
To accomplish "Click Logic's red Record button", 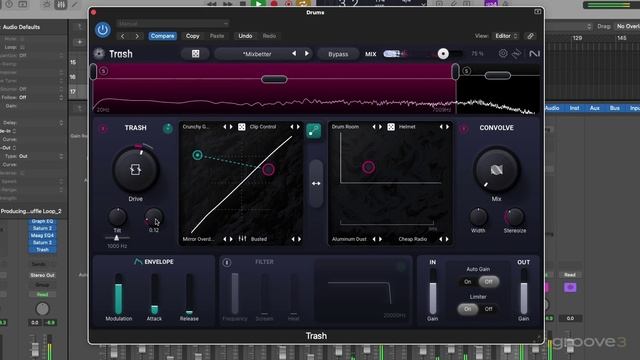I will [x=274, y=4].
